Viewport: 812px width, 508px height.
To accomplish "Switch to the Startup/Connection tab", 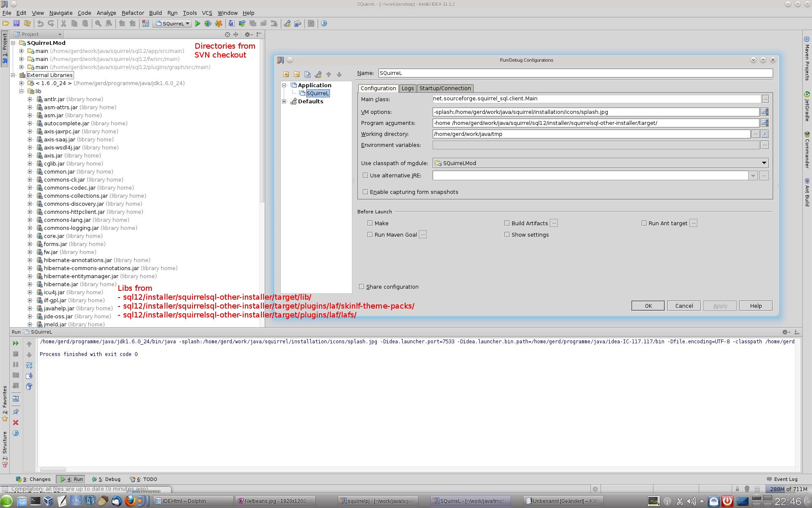I will pos(445,88).
